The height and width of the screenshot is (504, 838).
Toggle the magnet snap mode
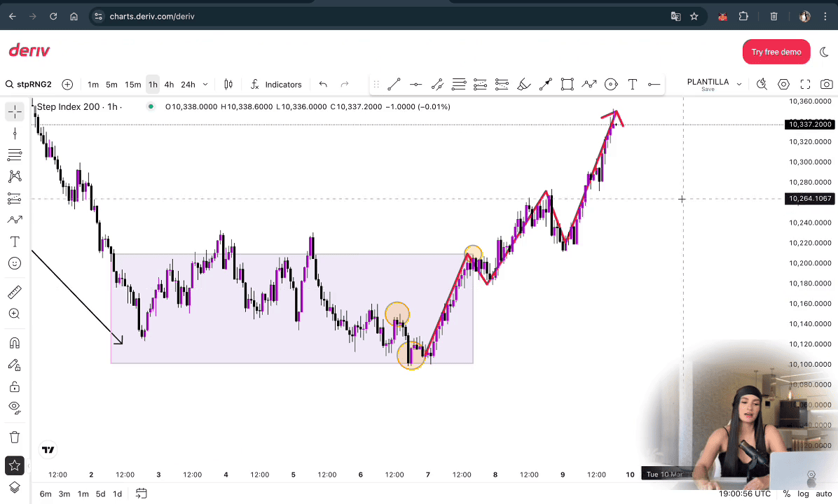click(15, 343)
